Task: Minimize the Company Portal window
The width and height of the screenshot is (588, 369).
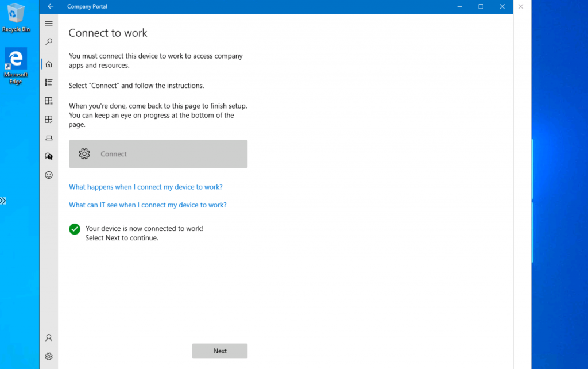Action: [460, 6]
